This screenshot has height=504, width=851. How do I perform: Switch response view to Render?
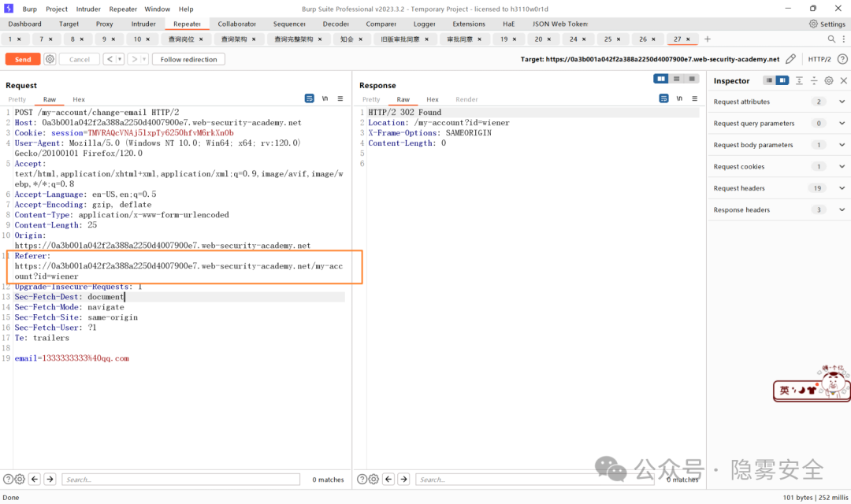(x=466, y=99)
